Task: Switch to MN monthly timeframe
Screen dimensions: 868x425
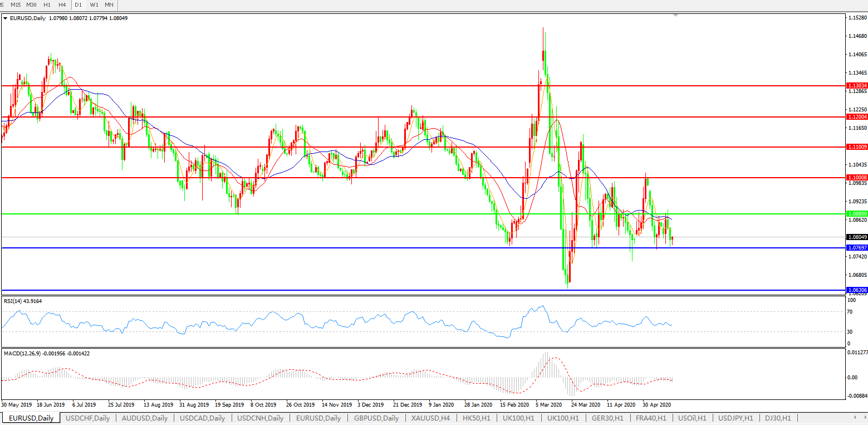Action: [109, 4]
